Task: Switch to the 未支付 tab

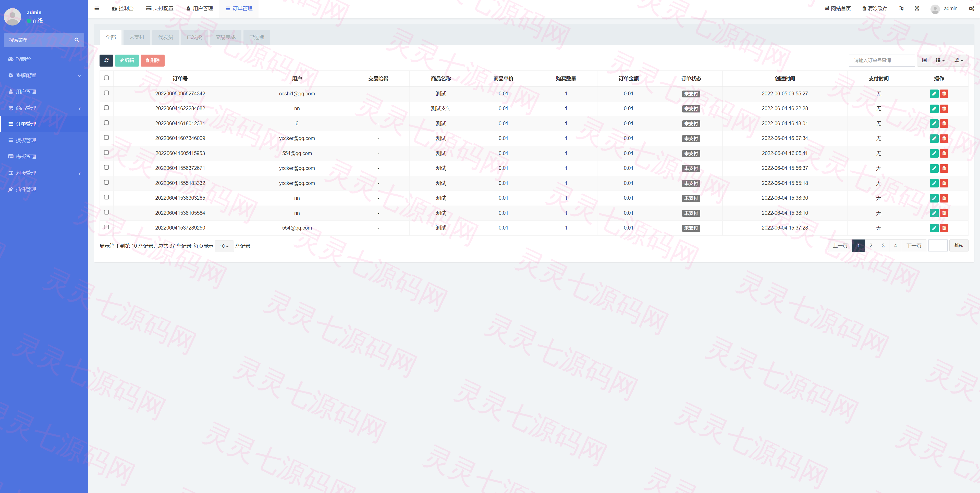Action: (x=137, y=37)
